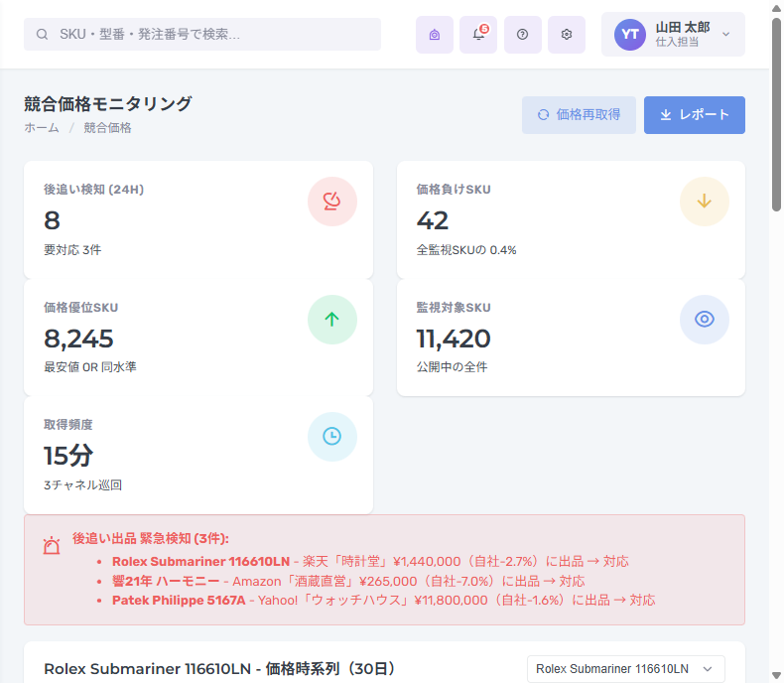Click the 価格再取得 button

coord(579,115)
